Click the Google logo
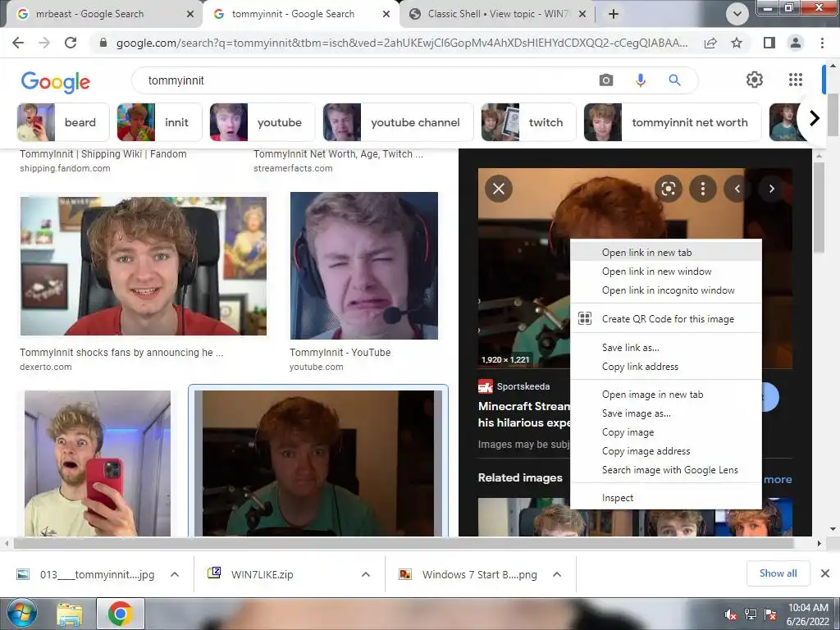 [x=56, y=81]
